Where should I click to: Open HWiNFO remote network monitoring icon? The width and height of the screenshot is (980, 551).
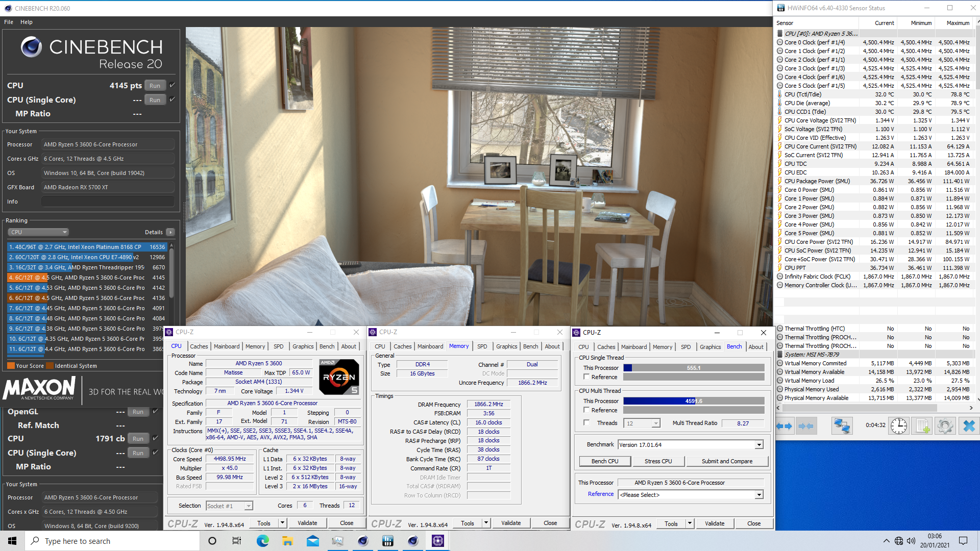tap(842, 426)
